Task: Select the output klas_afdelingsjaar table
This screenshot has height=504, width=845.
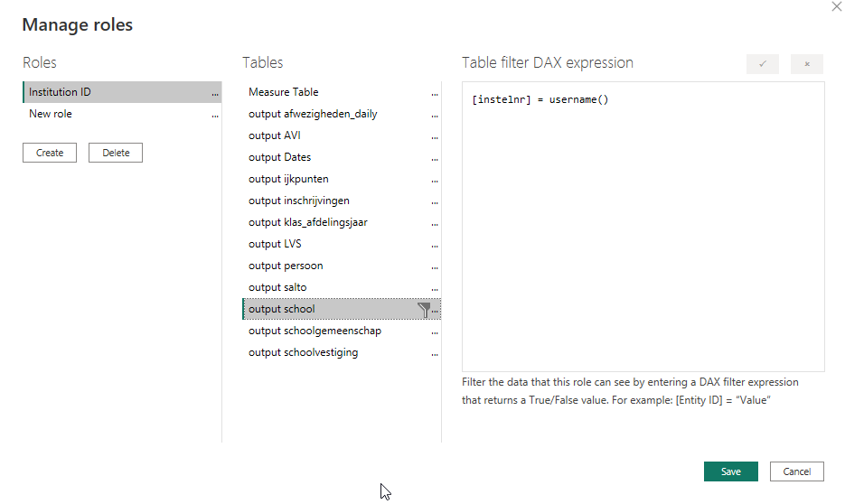Action: click(342, 222)
